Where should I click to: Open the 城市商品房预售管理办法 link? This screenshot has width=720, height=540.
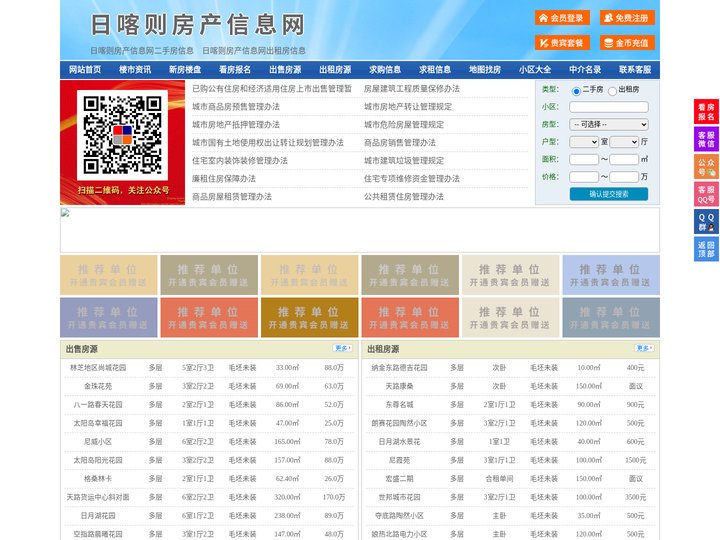[236, 107]
